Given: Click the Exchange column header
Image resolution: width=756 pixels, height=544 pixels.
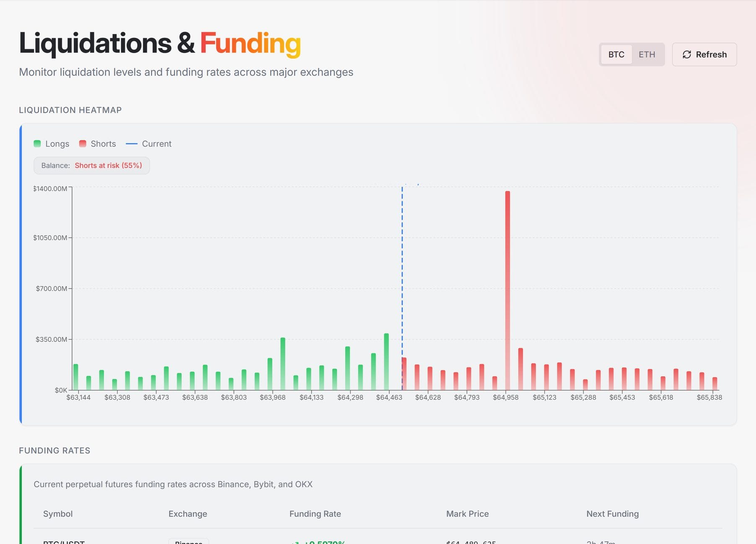Looking at the screenshot, I should (188, 514).
